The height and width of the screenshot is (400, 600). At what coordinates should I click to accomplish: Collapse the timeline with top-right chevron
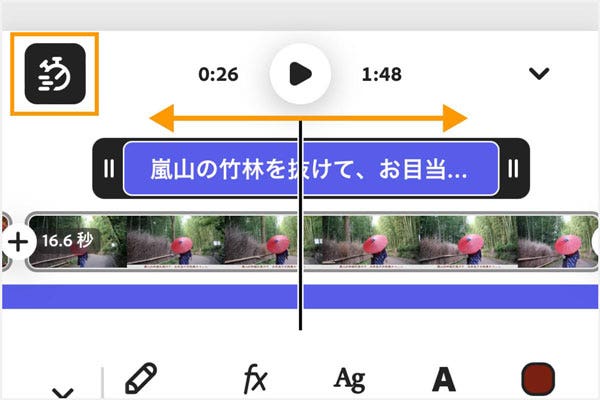click(x=539, y=73)
